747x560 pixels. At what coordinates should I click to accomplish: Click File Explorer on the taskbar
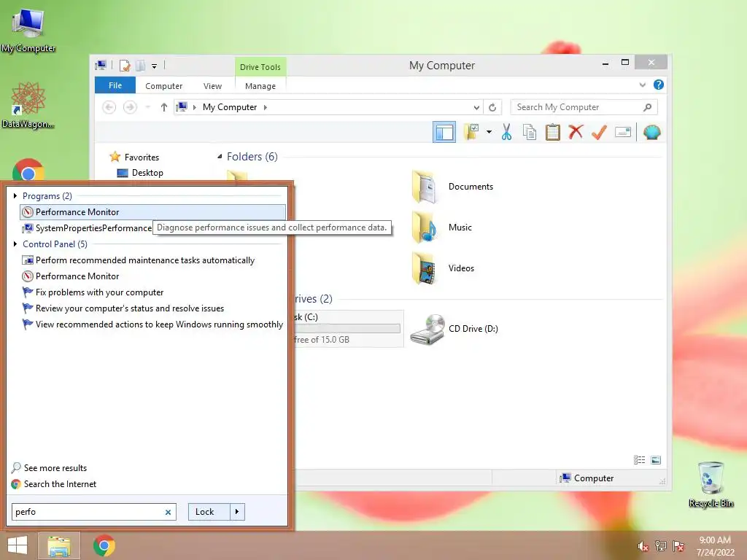[x=59, y=545]
